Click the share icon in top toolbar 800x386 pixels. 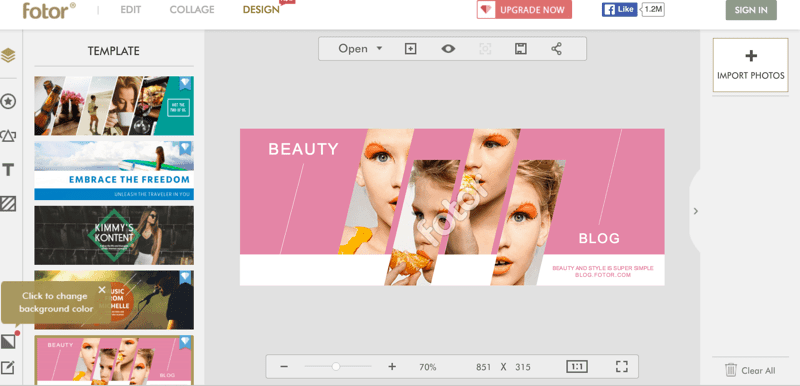coord(556,49)
